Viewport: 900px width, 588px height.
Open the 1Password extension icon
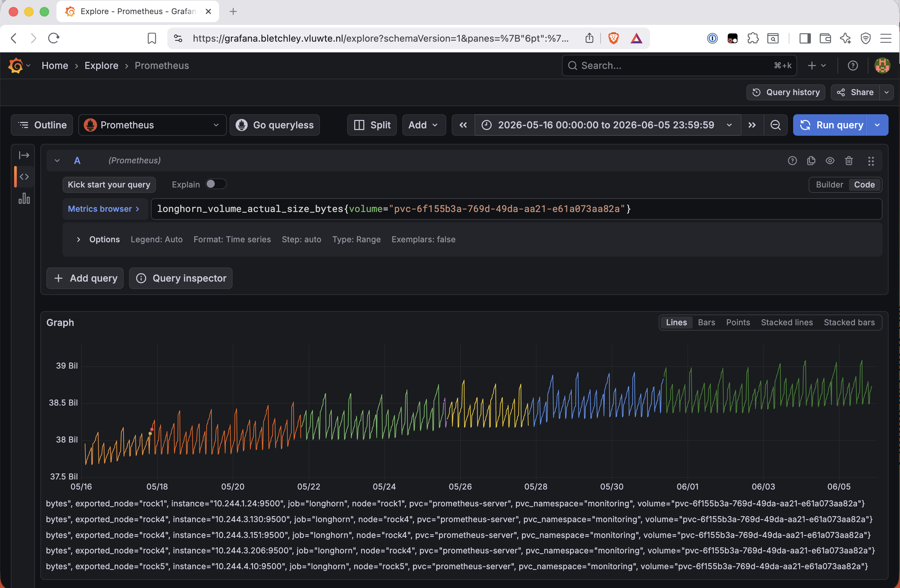point(712,38)
